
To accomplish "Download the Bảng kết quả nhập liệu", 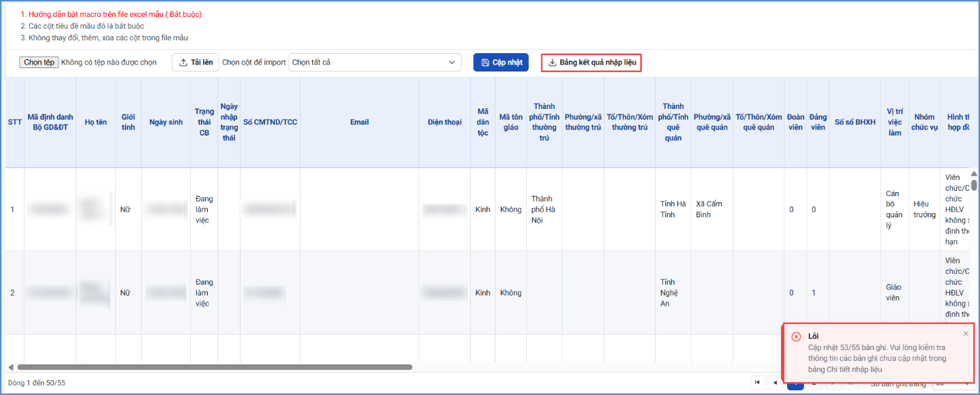I will tap(592, 63).
